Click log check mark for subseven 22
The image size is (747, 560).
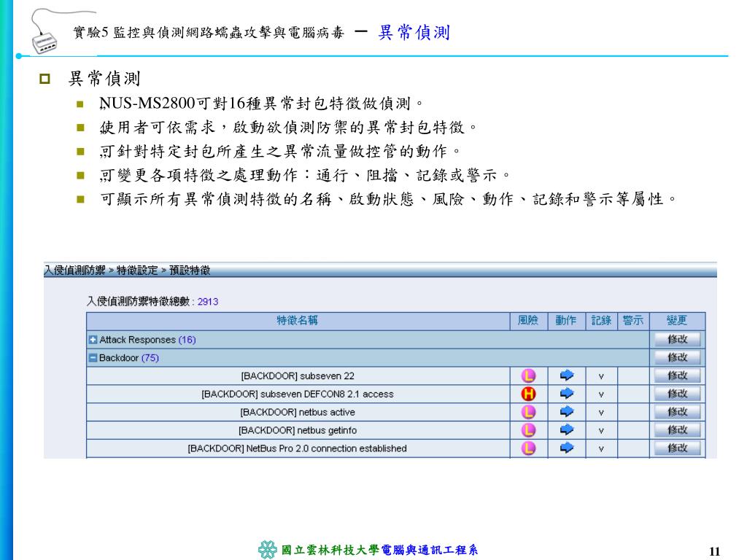point(601,377)
